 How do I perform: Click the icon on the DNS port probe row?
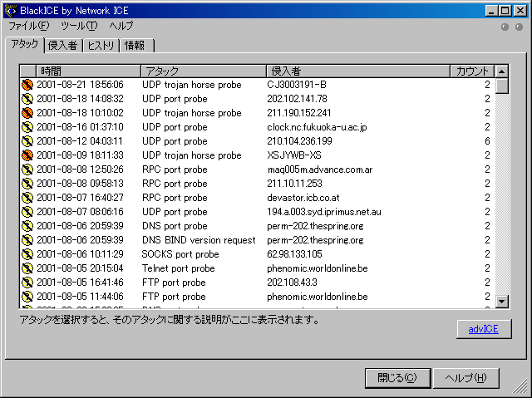(x=27, y=226)
